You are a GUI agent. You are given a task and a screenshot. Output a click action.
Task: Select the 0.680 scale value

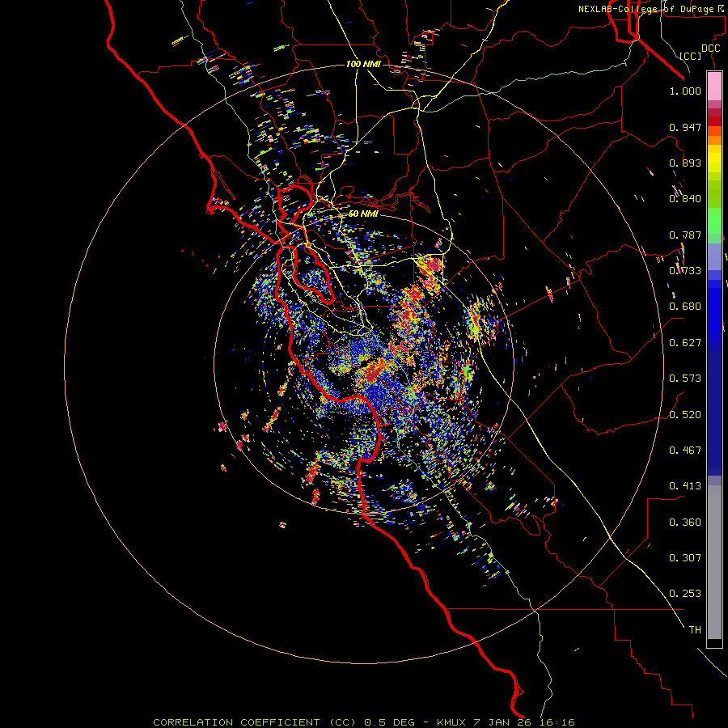tap(685, 307)
